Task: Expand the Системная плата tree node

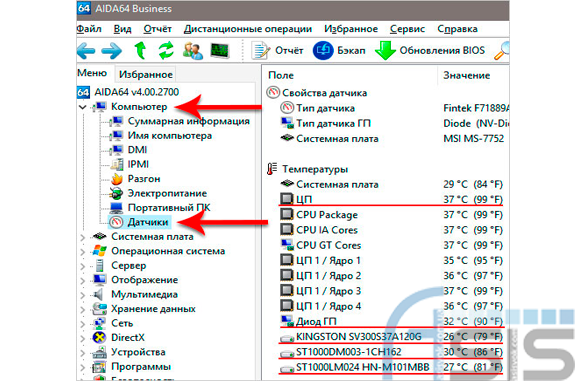Action: [x=83, y=237]
